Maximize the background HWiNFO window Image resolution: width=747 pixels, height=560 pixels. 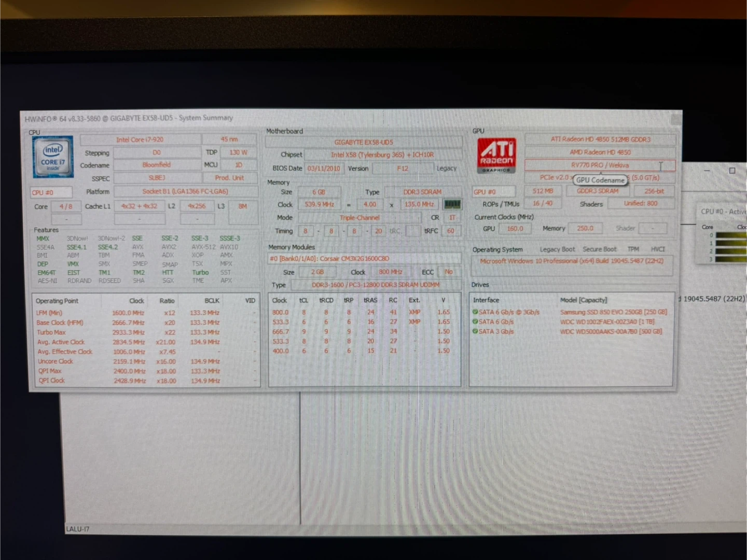tap(732, 171)
